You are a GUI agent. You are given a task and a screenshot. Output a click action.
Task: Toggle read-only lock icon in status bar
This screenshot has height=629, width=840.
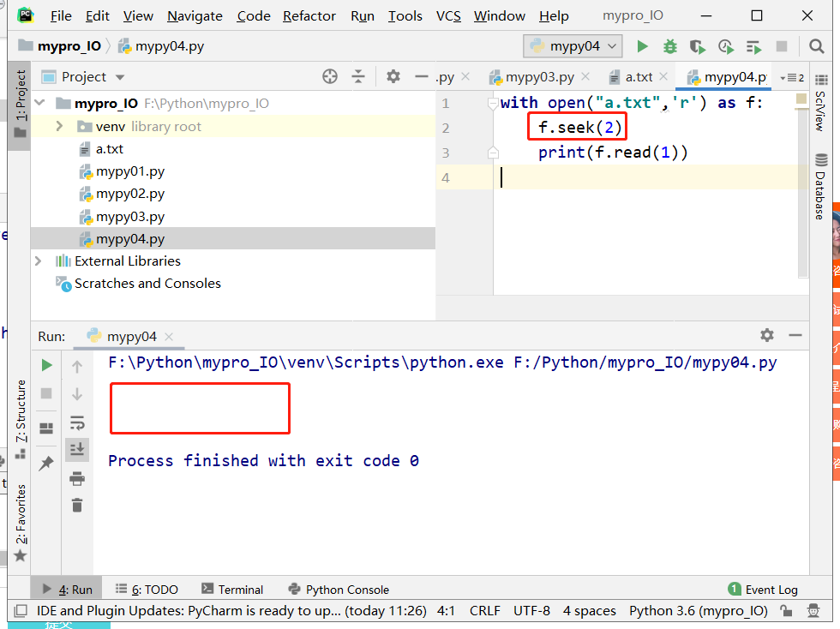coord(786,611)
